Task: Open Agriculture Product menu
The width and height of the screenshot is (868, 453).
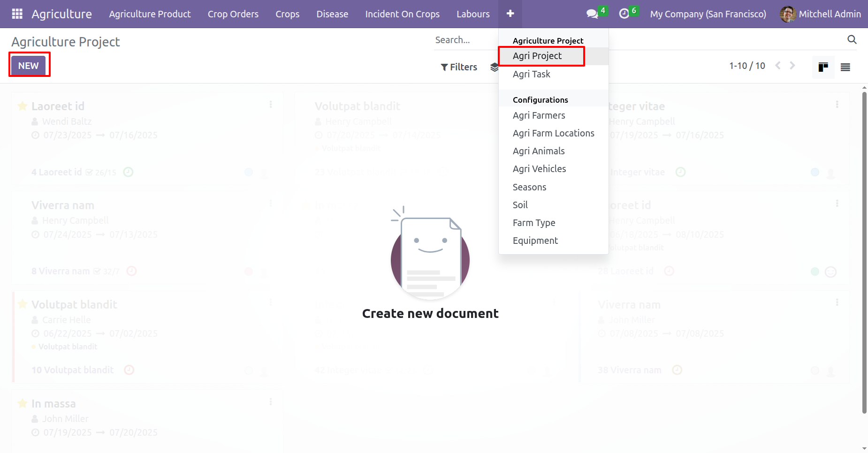Action: pos(150,14)
